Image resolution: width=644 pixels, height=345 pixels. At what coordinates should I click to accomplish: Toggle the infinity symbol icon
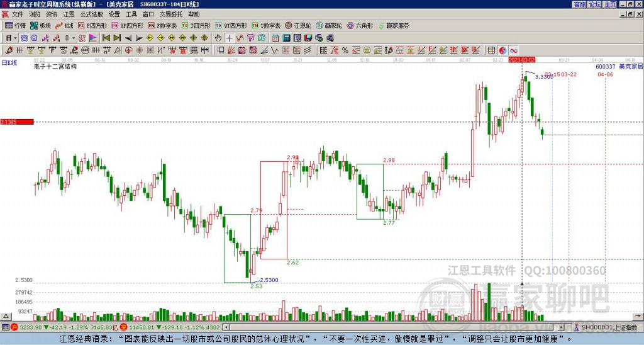coord(513,50)
